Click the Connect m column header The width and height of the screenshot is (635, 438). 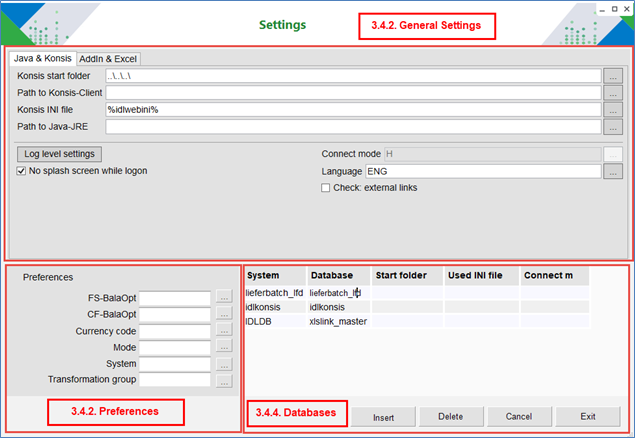(x=555, y=275)
